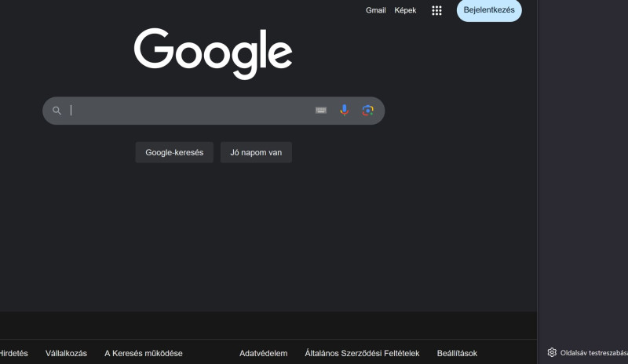Open the Beállítások settings menu

pos(457,353)
